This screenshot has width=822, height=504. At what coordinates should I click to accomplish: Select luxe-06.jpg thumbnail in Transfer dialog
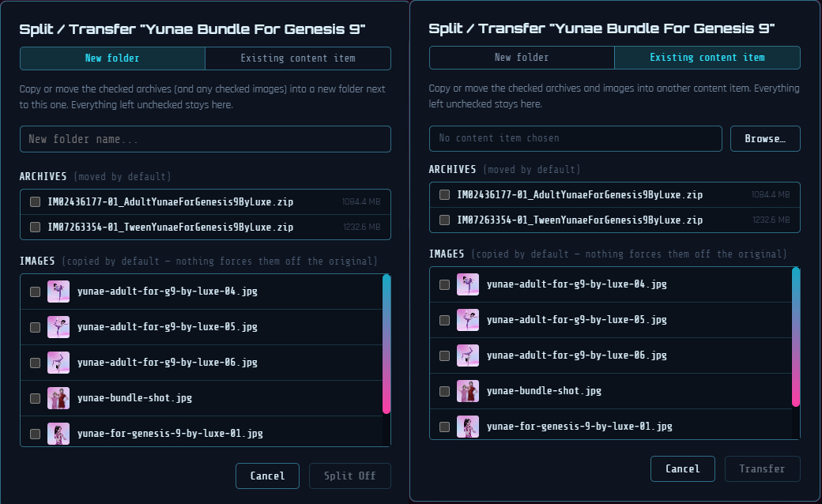(x=468, y=355)
